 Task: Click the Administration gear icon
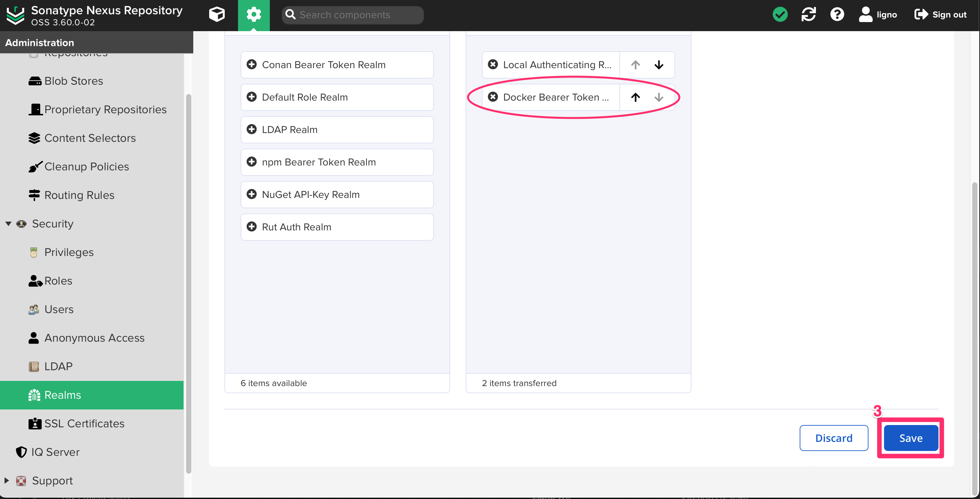pyautogui.click(x=254, y=15)
